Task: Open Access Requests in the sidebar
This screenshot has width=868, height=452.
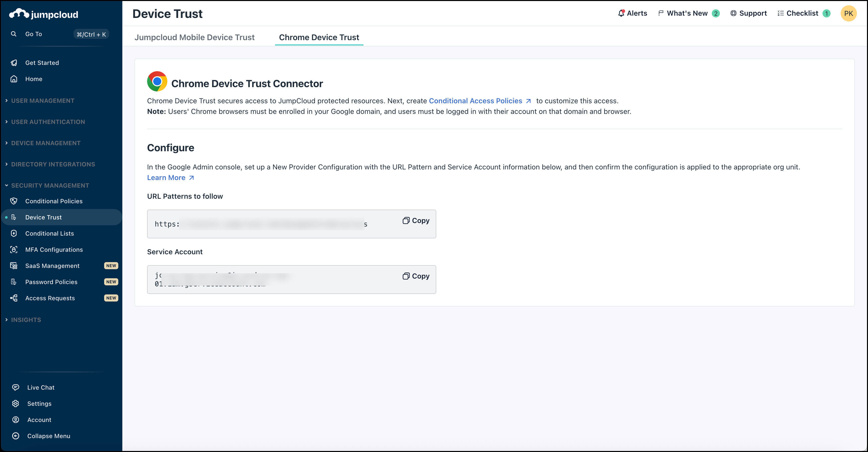Action: click(x=61, y=298)
